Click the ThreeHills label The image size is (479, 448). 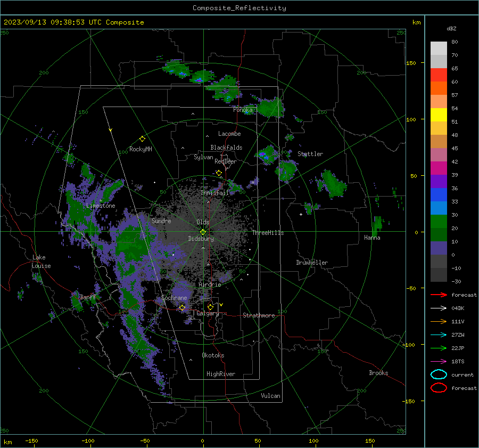click(268, 233)
